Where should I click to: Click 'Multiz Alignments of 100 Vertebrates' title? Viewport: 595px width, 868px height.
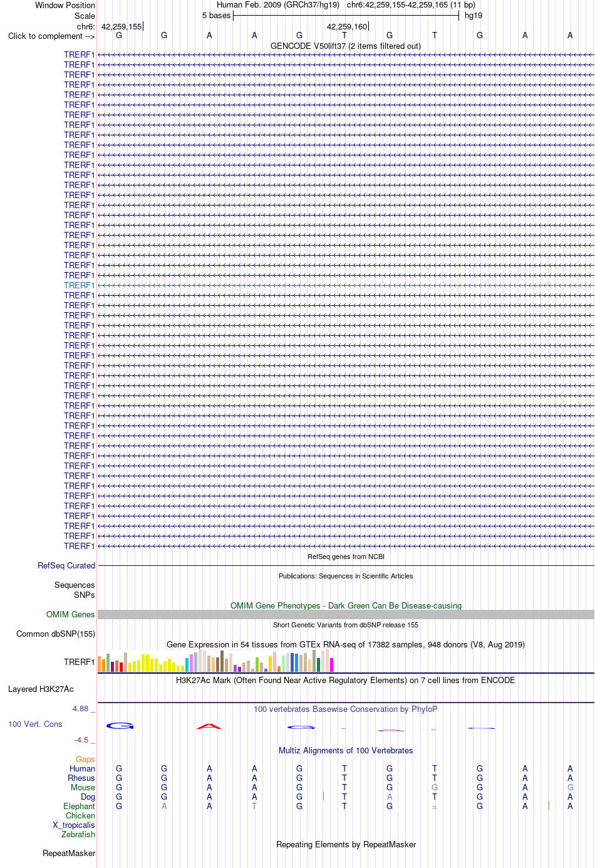pos(346,750)
